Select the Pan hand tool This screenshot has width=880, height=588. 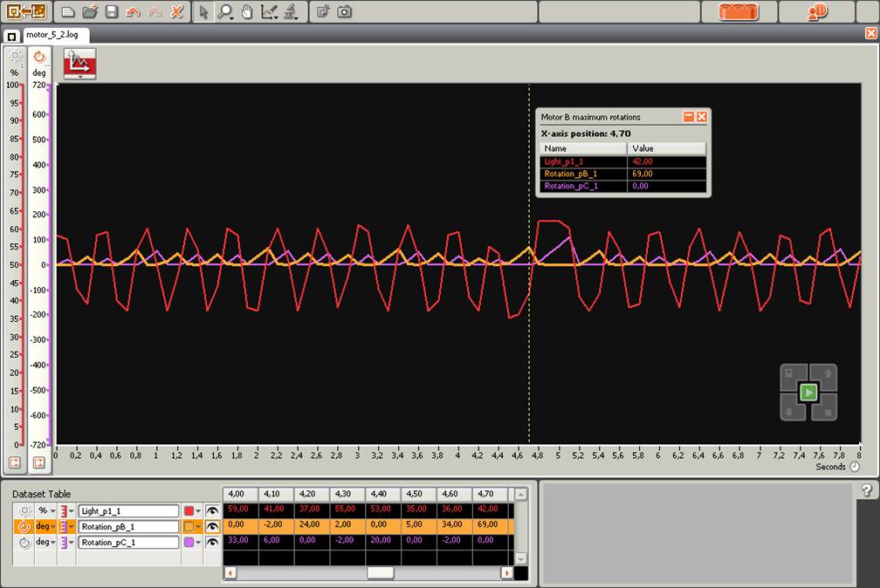[247, 12]
